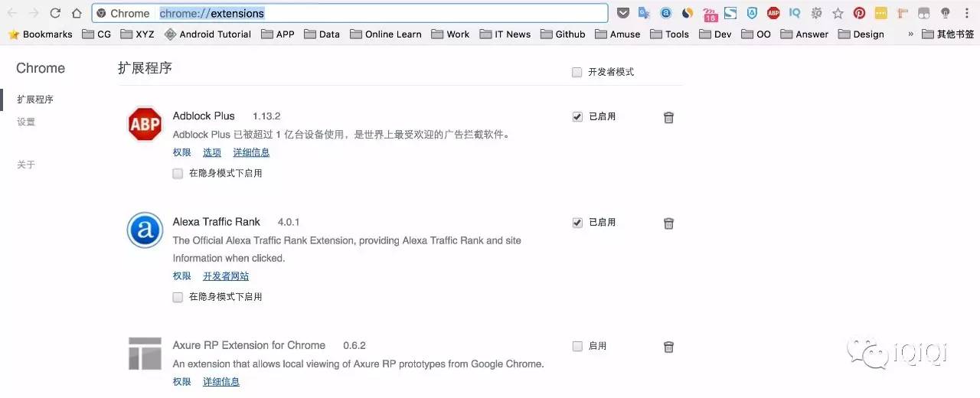Click the Pocket extension icon
The height and width of the screenshot is (398, 980).
click(x=623, y=13)
